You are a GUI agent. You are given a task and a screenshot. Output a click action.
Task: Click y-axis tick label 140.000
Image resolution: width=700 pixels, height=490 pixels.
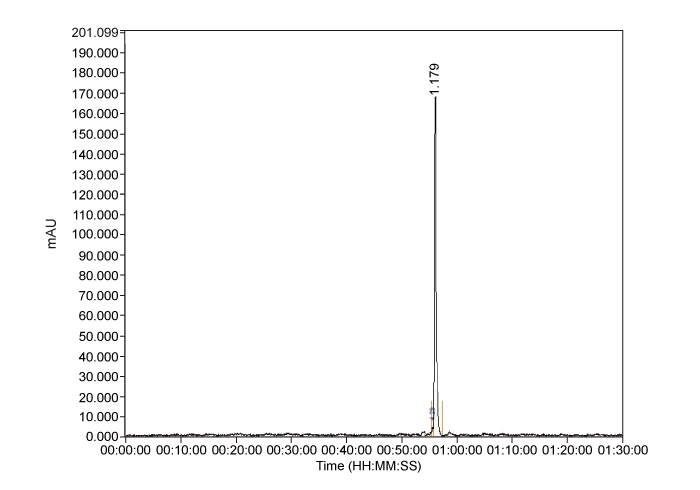click(x=95, y=154)
